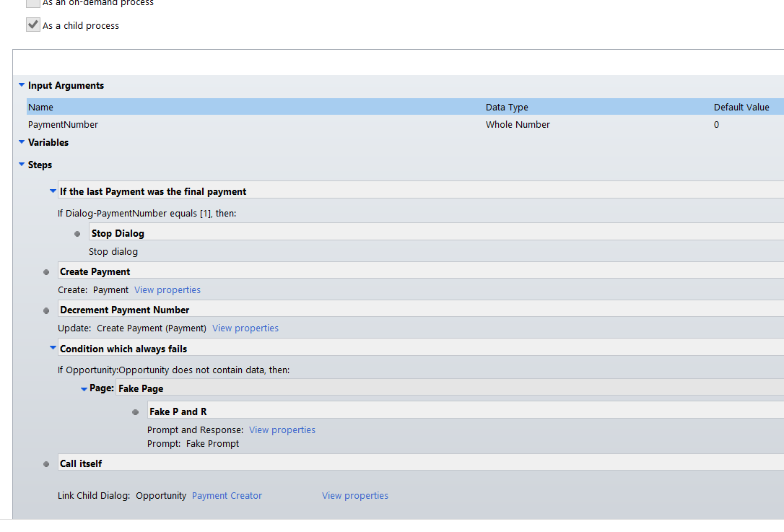Collapse the Fake Page node
The image size is (784, 532).
click(x=84, y=389)
